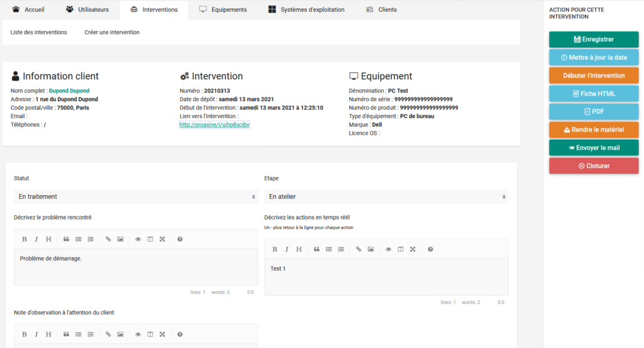Click numbered list in problem description editor
The image size is (644, 348).
[x=91, y=239]
